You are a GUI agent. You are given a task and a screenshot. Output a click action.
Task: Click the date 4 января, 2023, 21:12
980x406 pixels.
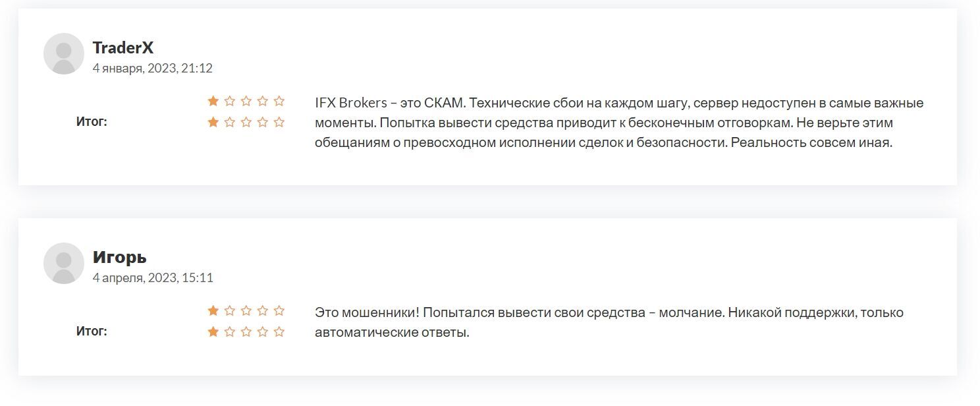coord(152,68)
